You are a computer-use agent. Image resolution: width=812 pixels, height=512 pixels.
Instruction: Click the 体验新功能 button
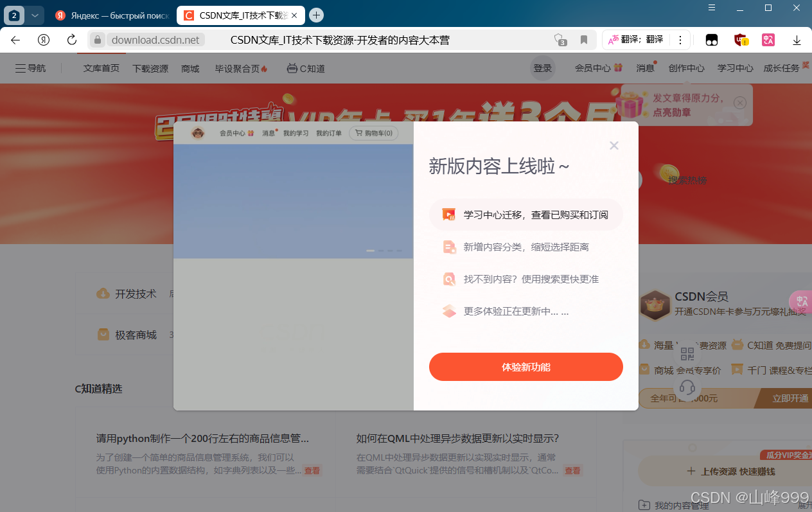(526, 367)
